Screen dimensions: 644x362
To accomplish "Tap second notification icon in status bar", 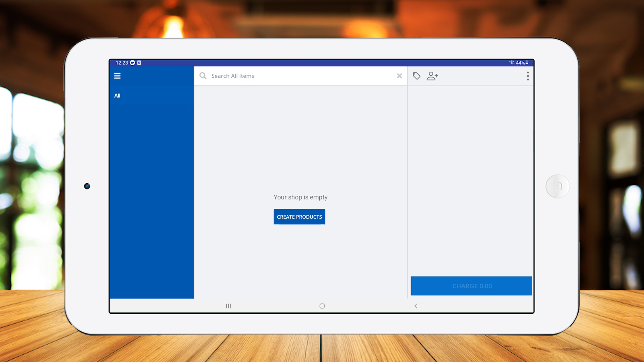I will pos(139,63).
